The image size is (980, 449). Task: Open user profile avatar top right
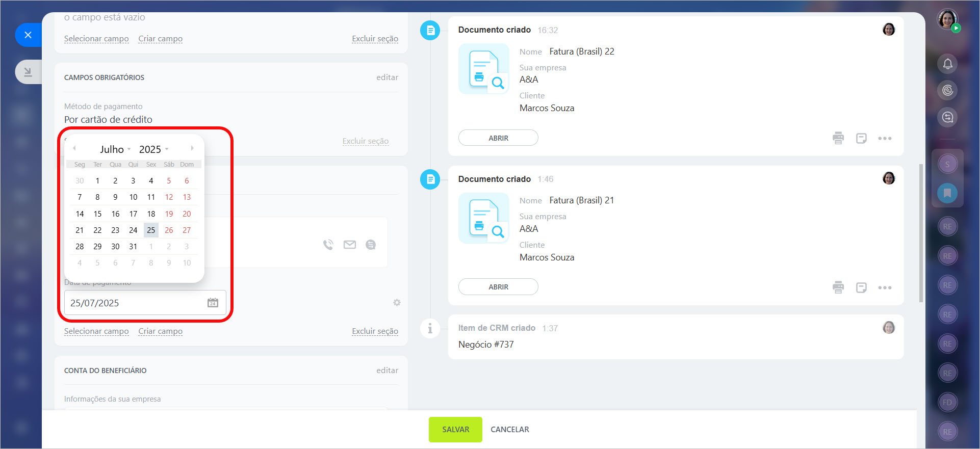point(947,19)
